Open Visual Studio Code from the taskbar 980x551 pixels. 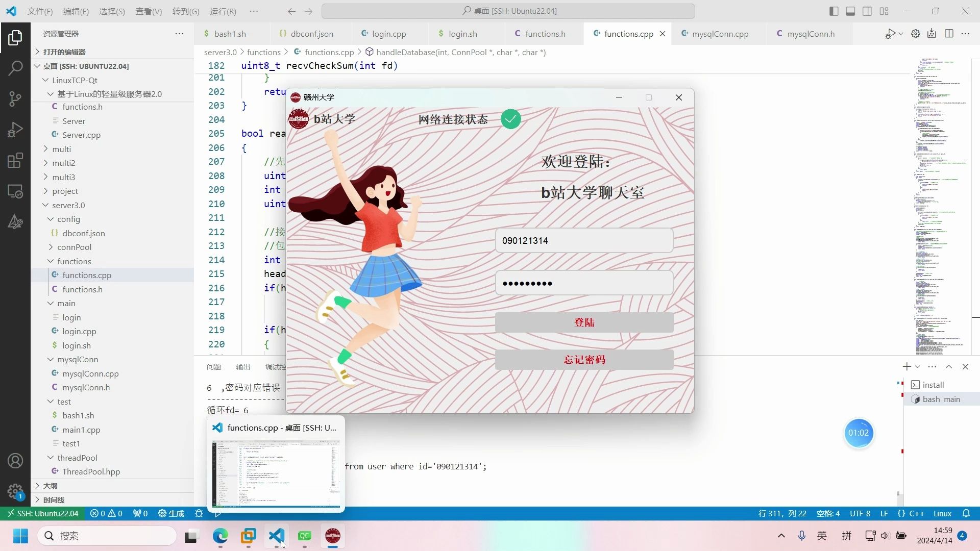tap(276, 536)
